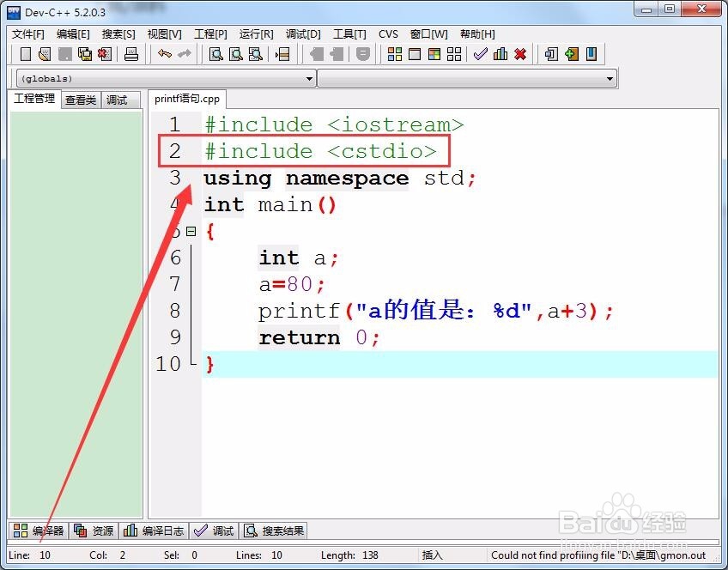The width and height of the screenshot is (728, 570).
Task: Open the CVS menu
Action: coord(388,34)
